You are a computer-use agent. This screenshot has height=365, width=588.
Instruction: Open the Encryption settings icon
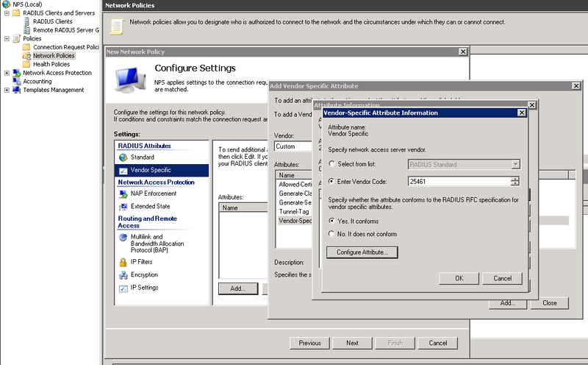coord(123,274)
